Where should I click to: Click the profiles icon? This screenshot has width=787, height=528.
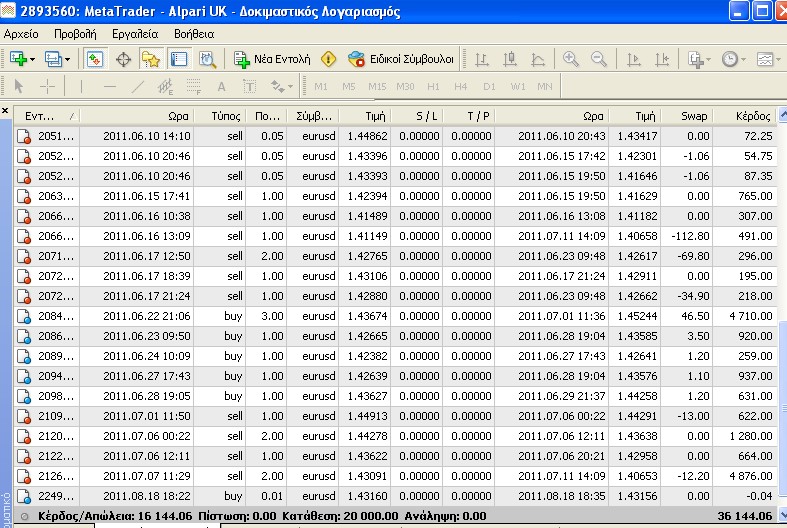pyautogui.click(x=53, y=59)
